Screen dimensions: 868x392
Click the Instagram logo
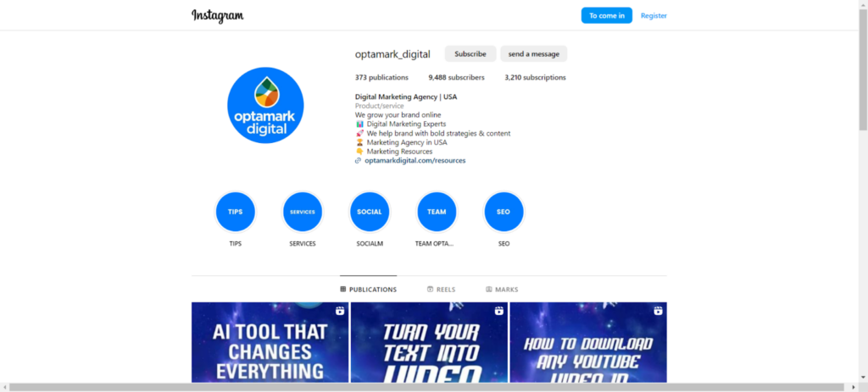(218, 15)
